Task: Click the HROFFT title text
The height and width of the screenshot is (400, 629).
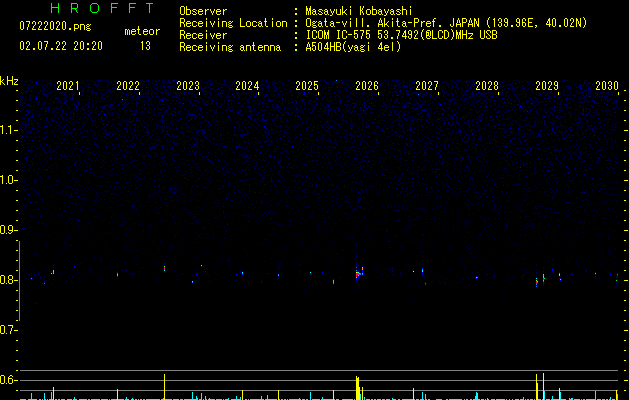Action: (102, 8)
